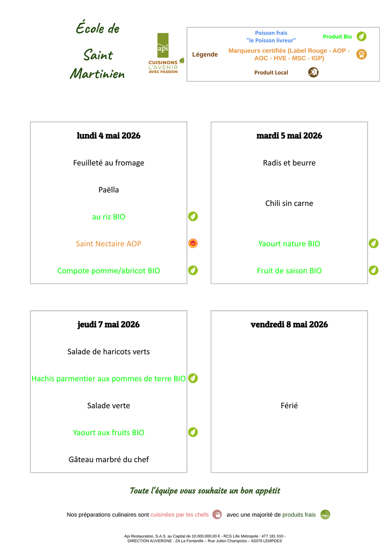Click the orange certified label badge icon

click(362, 54)
